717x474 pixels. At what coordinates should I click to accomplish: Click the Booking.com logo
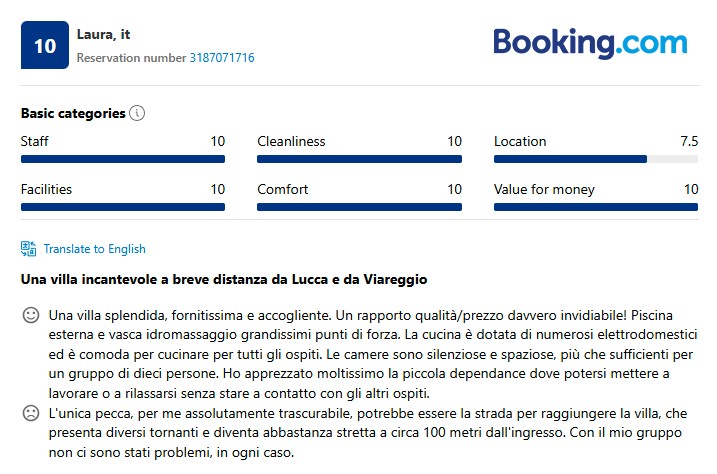[590, 43]
